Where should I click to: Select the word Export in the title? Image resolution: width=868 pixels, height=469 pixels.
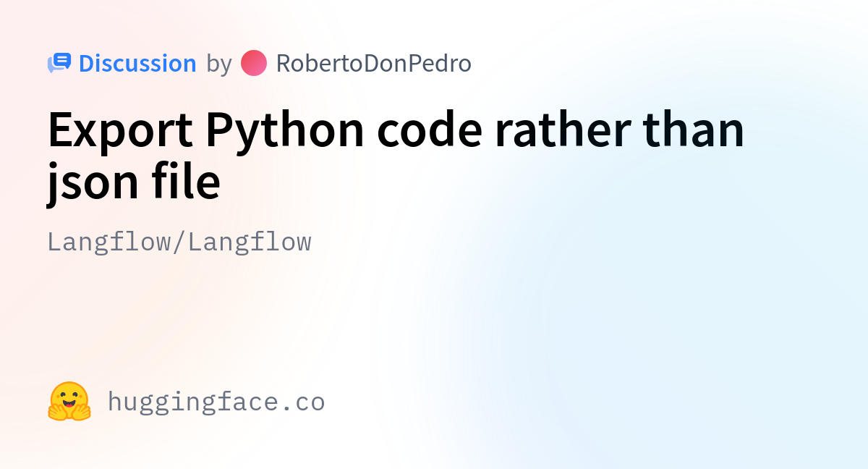[120, 130]
